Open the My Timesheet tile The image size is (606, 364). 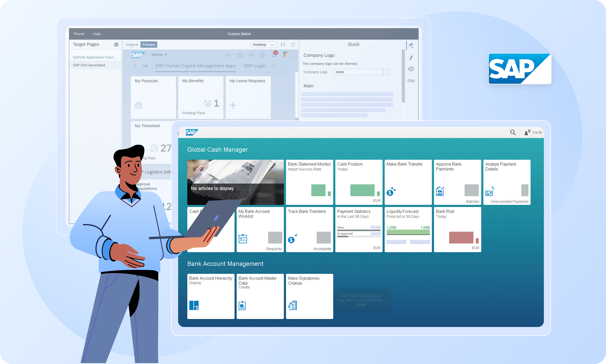pyautogui.click(x=151, y=142)
